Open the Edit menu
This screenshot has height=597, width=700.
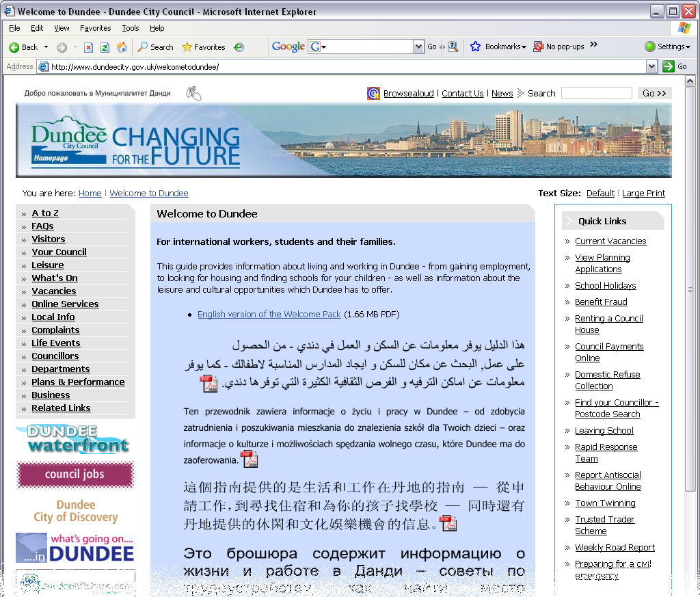point(37,28)
